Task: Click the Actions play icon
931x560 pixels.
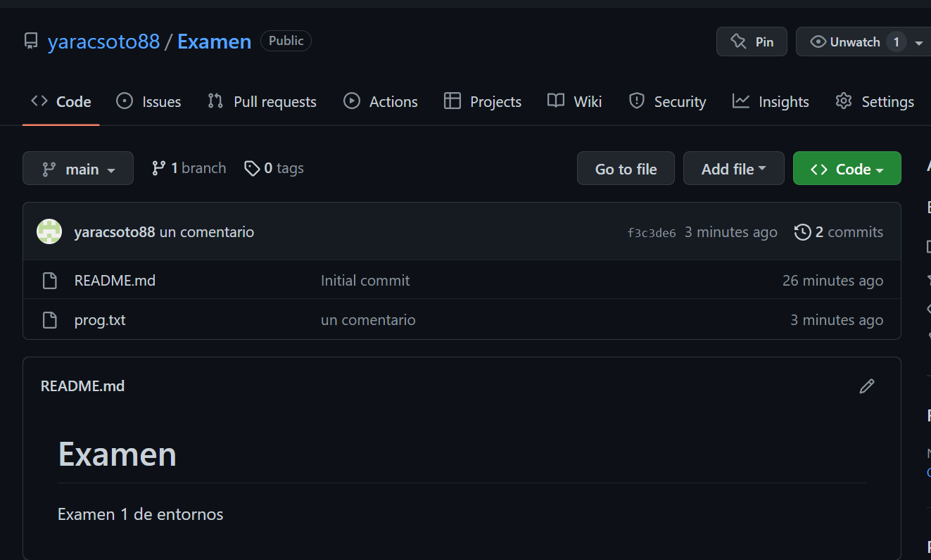Action: coord(351,101)
